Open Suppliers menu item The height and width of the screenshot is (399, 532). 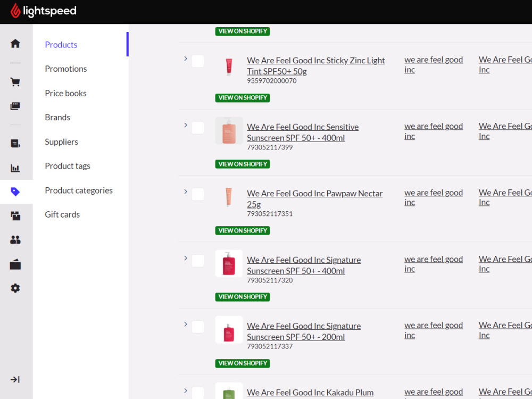[x=61, y=142]
